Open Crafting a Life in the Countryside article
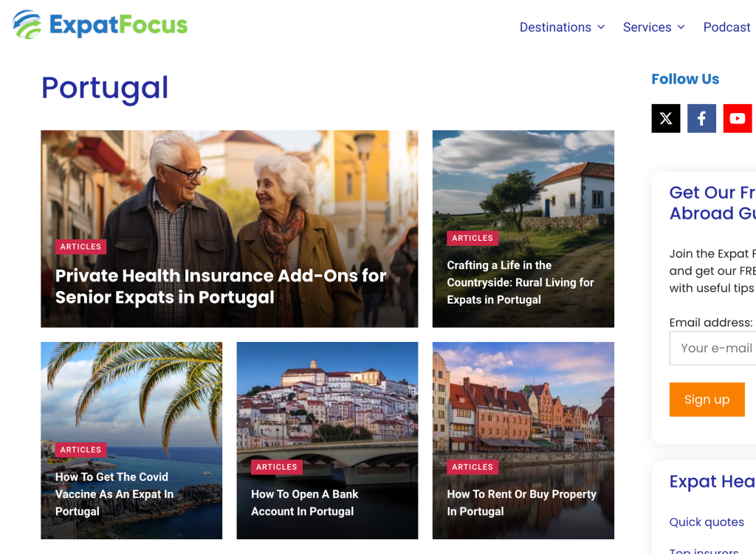 520,282
